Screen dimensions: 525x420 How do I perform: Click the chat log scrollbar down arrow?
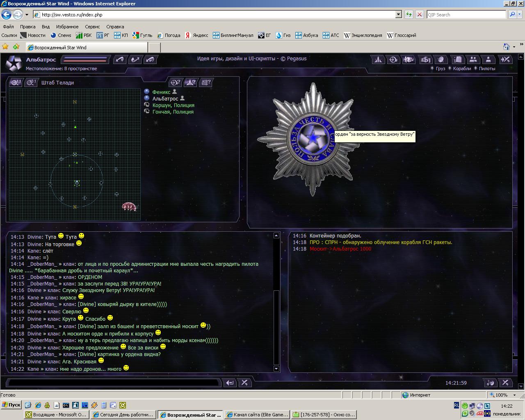(276, 368)
